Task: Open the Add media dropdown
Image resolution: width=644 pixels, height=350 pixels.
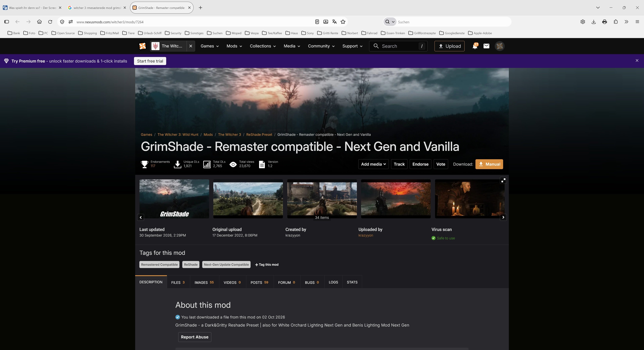Action: tap(373, 164)
